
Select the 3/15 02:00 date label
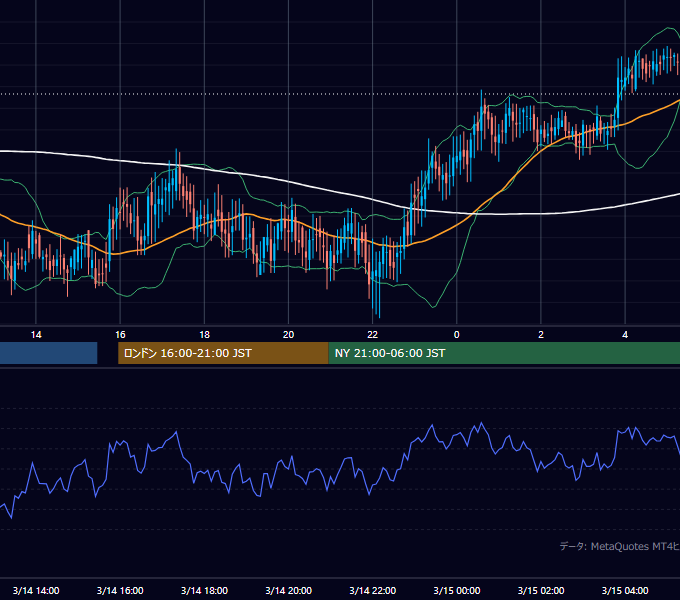pyautogui.click(x=541, y=590)
